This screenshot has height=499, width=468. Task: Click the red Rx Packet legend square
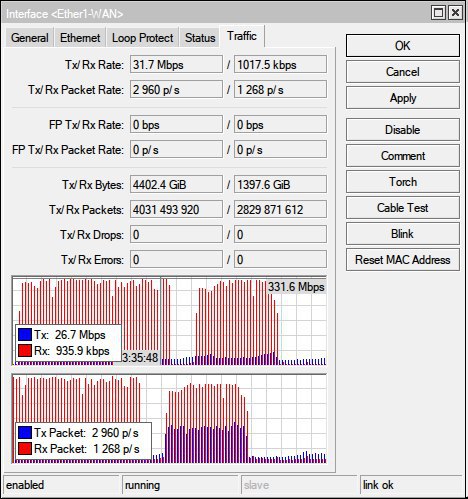click(x=25, y=448)
